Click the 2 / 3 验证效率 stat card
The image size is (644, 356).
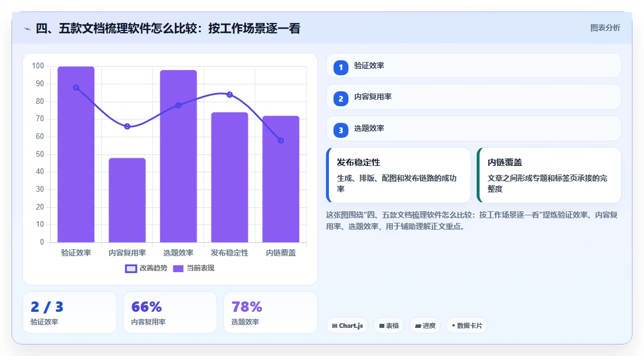(x=70, y=312)
